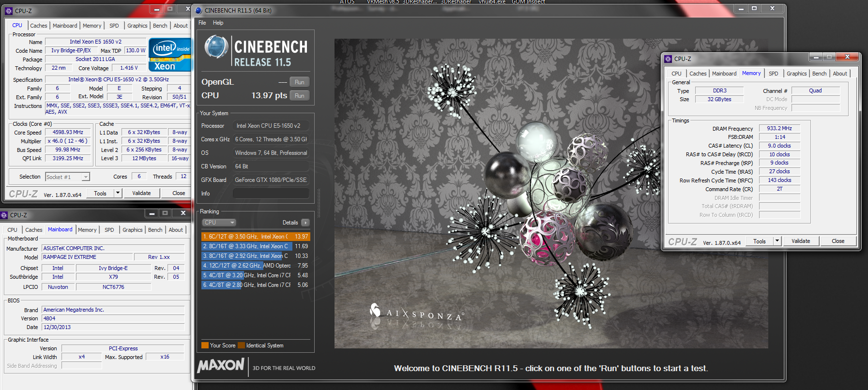Select Caches tab in Memory CPU-Z window
This screenshot has width=868, height=390.
698,74
